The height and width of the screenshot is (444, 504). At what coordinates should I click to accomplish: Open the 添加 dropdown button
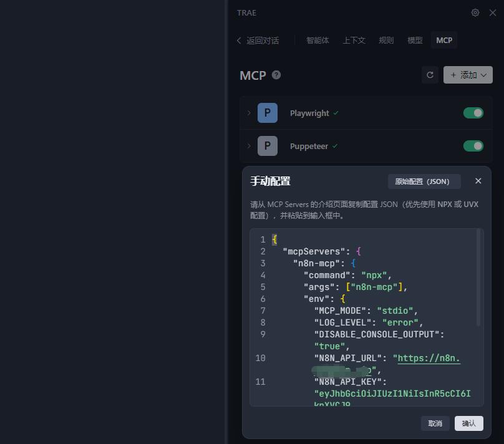pyautogui.click(x=468, y=75)
